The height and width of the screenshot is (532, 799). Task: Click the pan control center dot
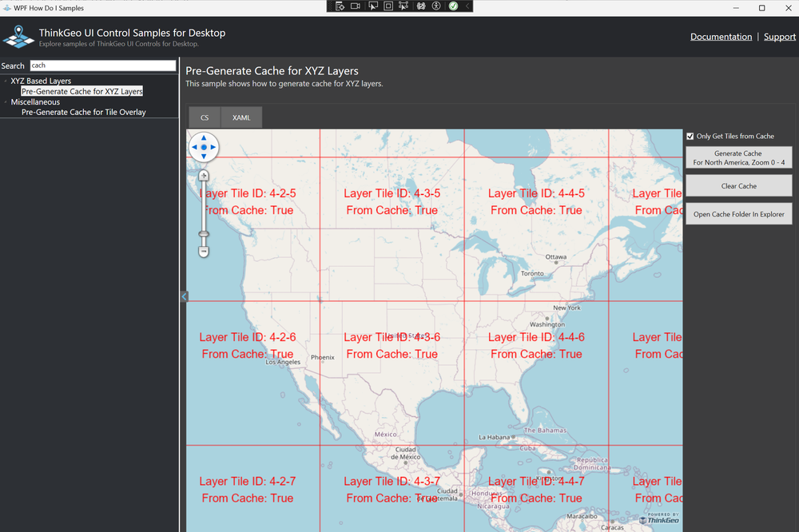pos(204,147)
